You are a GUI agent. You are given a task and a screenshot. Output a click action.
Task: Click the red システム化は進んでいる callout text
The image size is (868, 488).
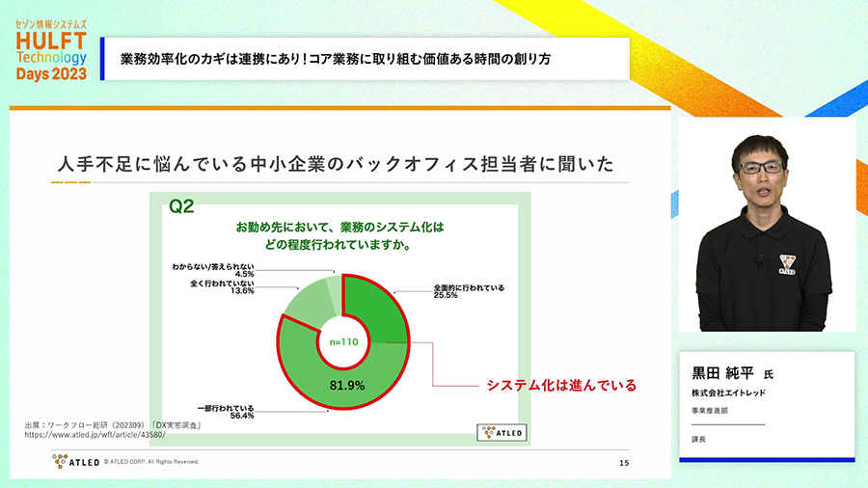click(x=561, y=385)
